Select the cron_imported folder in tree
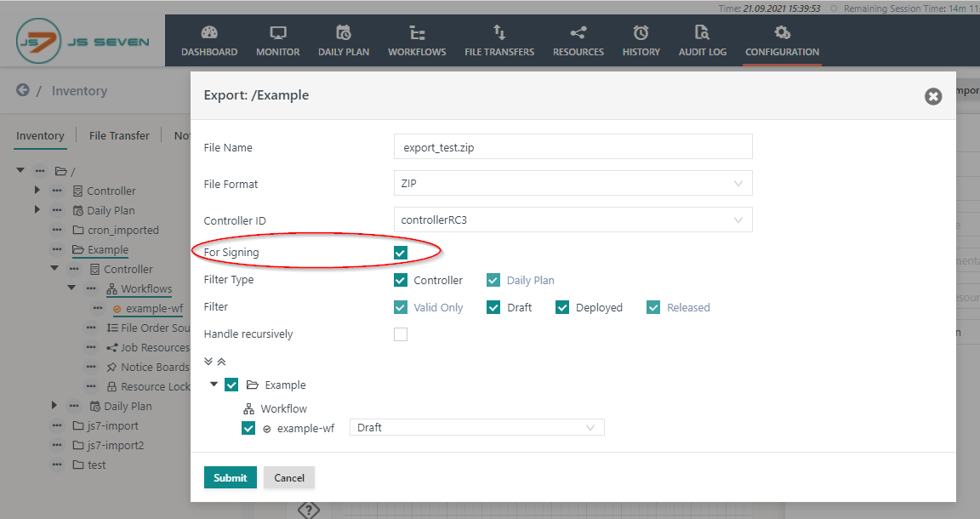980x519 pixels. 123,230
